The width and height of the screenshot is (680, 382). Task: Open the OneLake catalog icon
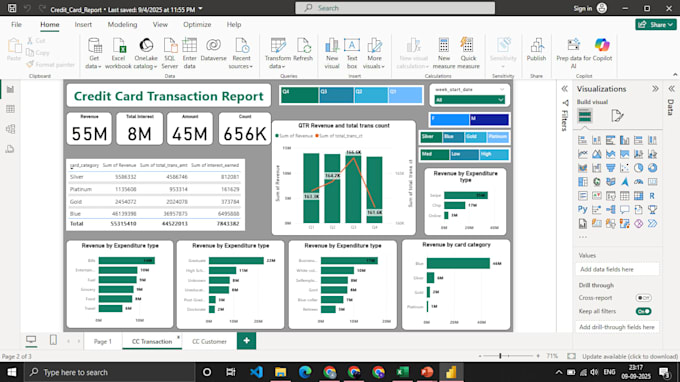tap(146, 45)
